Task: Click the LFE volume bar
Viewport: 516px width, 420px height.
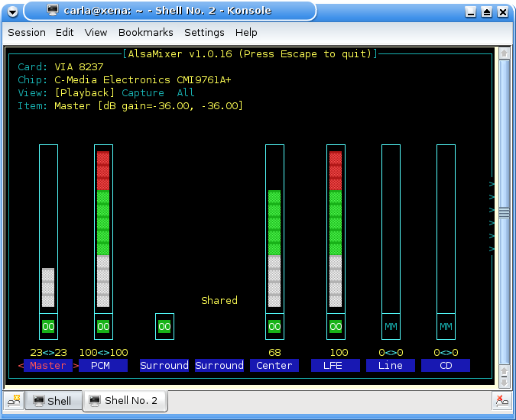Action: click(x=336, y=229)
